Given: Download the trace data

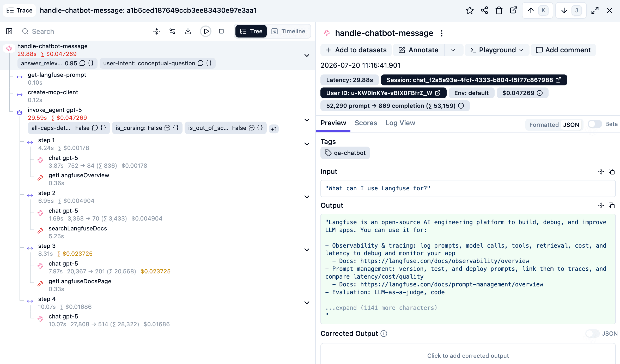Looking at the screenshot, I should pos(188,31).
